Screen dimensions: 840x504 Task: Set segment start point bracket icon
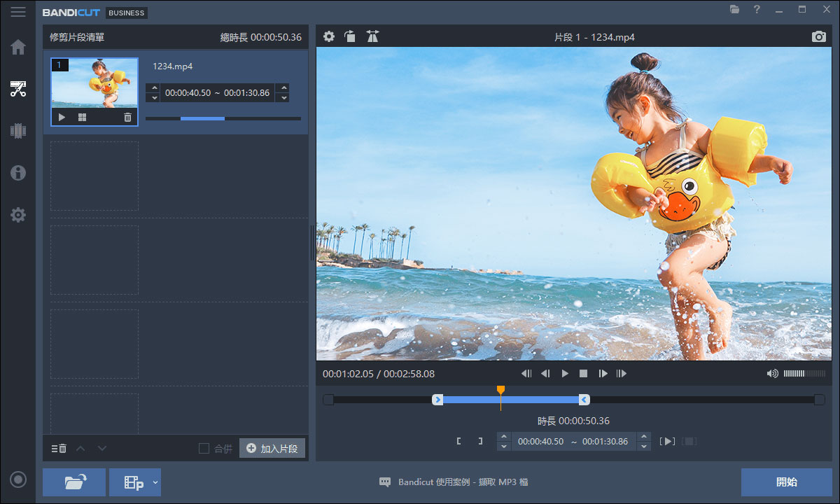pos(459,441)
